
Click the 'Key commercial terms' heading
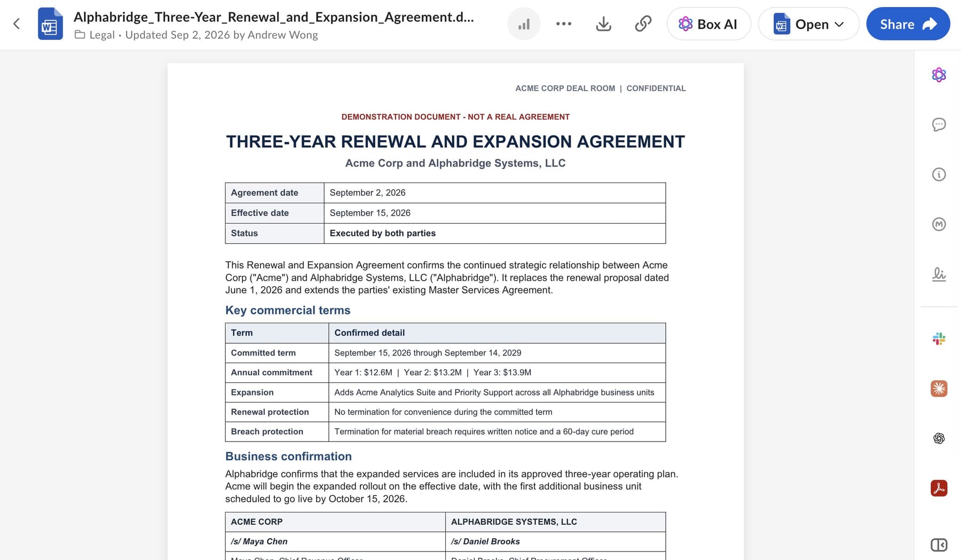tap(288, 311)
